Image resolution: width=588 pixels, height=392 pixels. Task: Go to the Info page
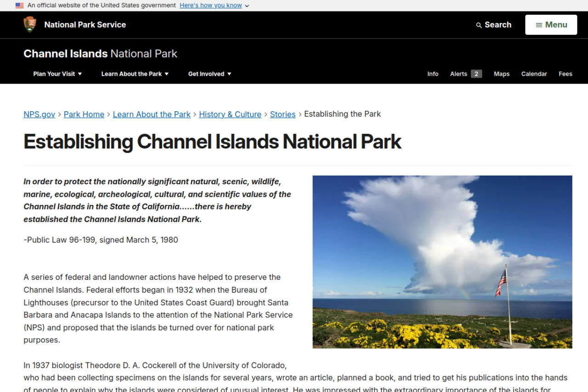(433, 74)
